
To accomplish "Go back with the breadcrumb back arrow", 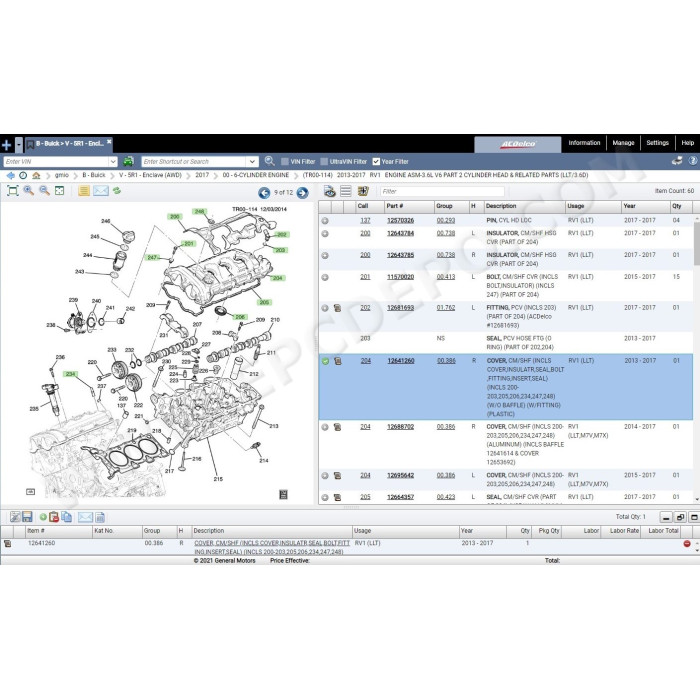I will coord(11,175).
